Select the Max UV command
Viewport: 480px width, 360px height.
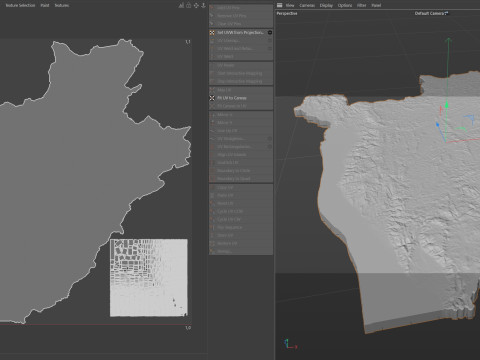(x=241, y=90)
